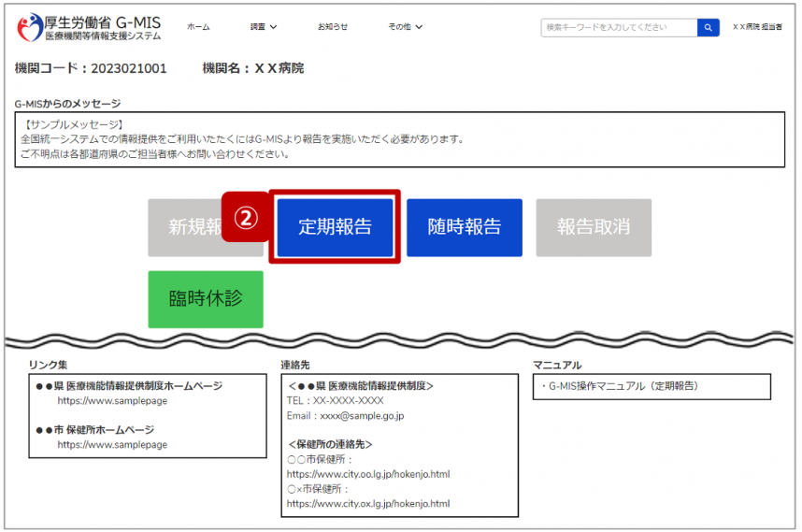Go to the お知らせ page

click(332, 27)
